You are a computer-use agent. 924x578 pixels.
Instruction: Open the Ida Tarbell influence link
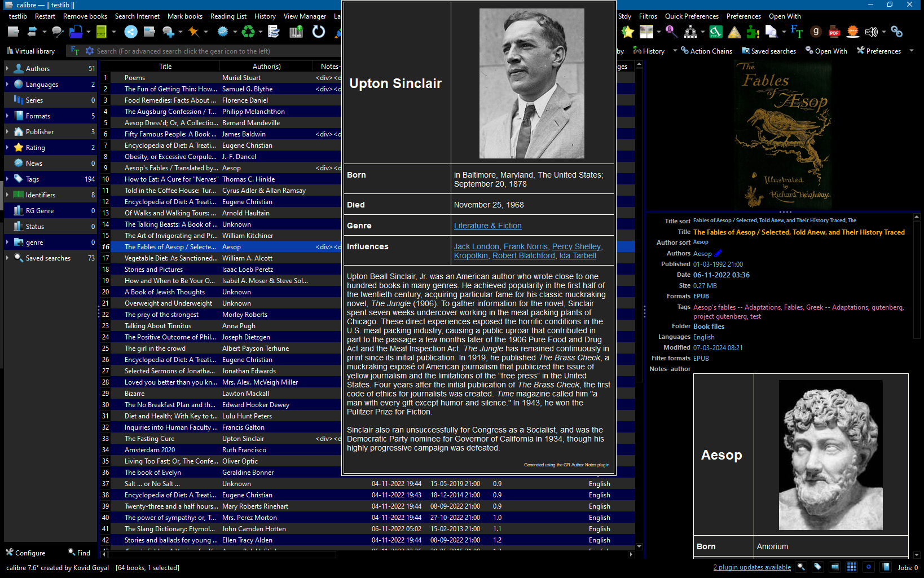point(578,255)
